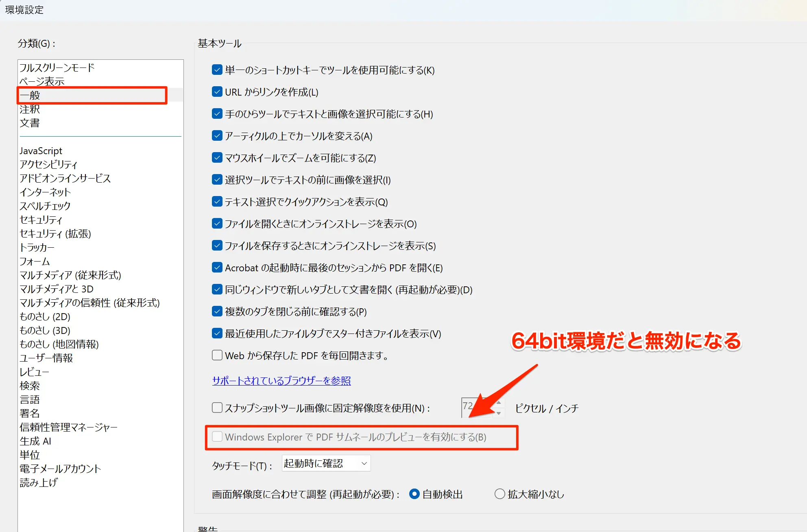Increase snapshot resolution with up stepper

[x=499, y=403]
